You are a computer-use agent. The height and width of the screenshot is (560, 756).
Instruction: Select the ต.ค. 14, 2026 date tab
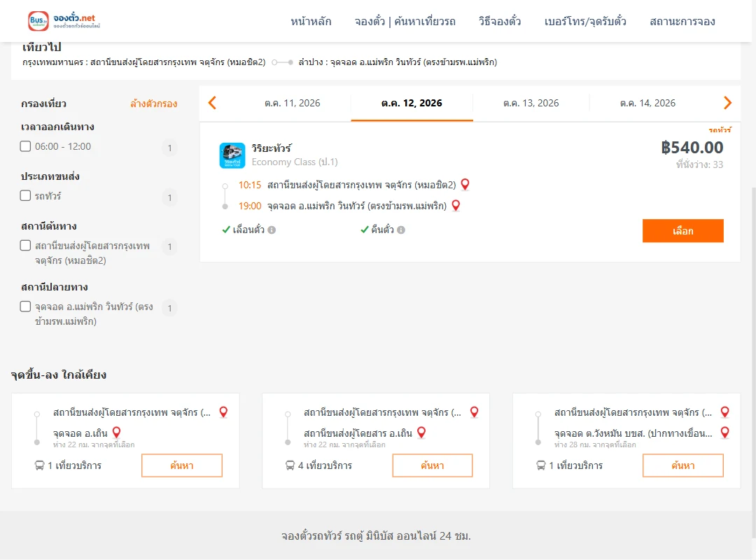[647, 103]
